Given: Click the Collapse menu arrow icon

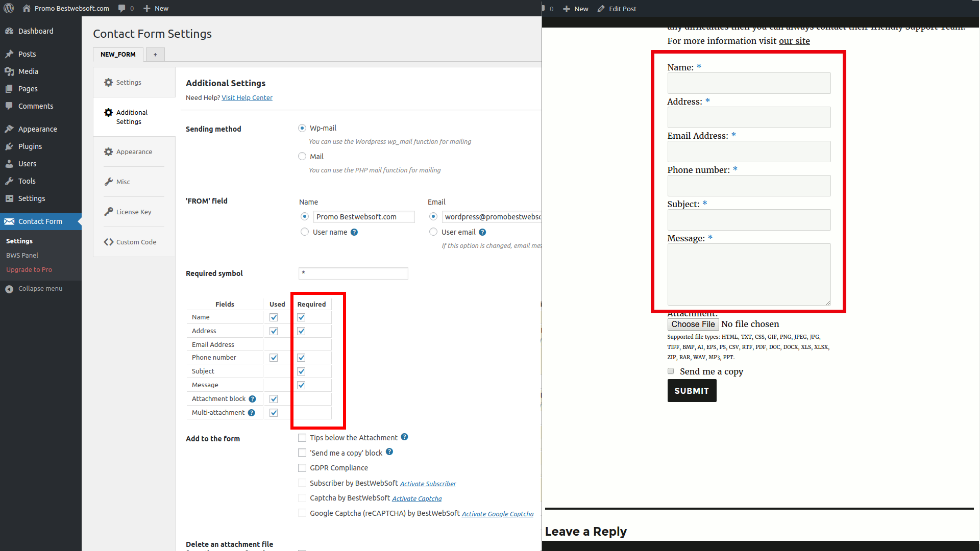Looking at the screenshot, I should click(9, 289).
